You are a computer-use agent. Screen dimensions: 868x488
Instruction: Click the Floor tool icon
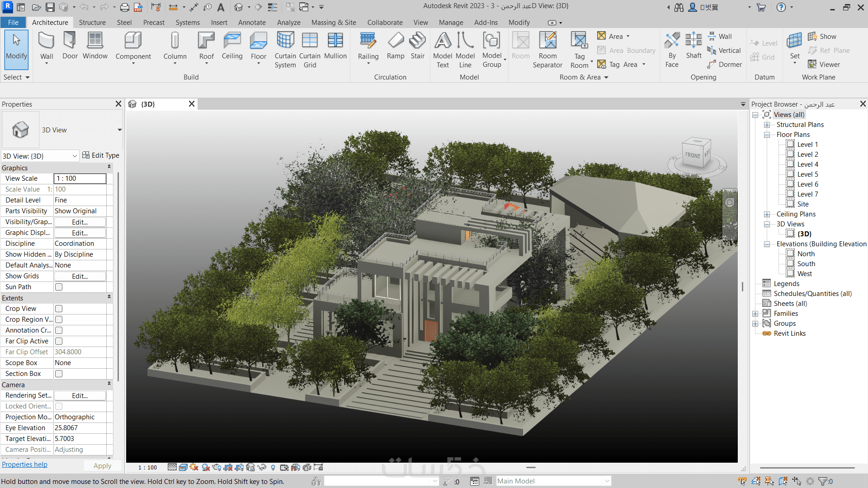coord(258,41)
